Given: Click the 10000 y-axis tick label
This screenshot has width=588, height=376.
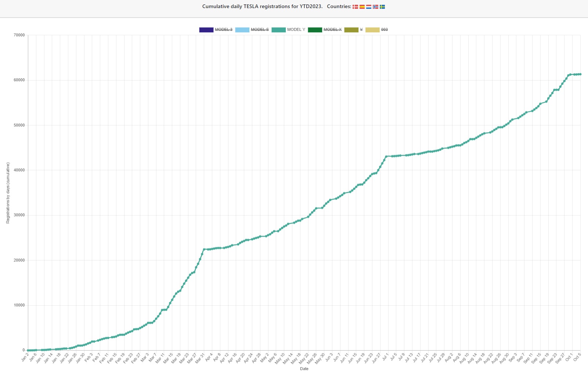Looking at the screenshot, I should click(x=19, y=305).
